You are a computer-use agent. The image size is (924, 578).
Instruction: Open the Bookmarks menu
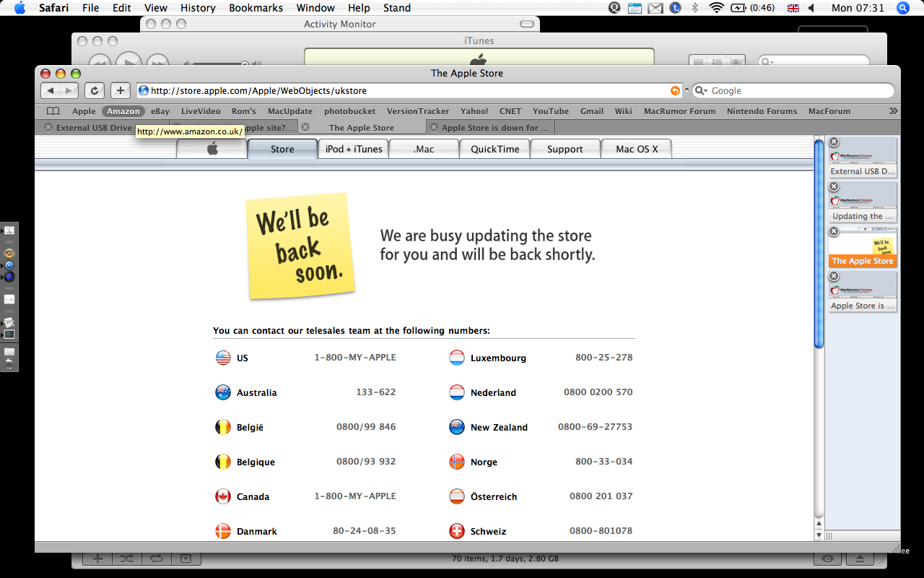256,8
